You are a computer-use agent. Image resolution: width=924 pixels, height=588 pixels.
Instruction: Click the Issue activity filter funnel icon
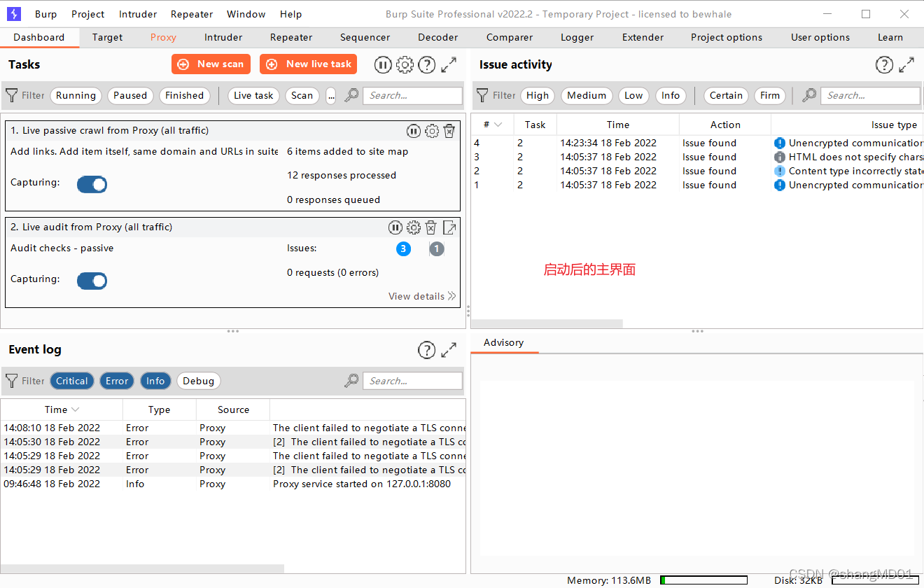(482, 95)
